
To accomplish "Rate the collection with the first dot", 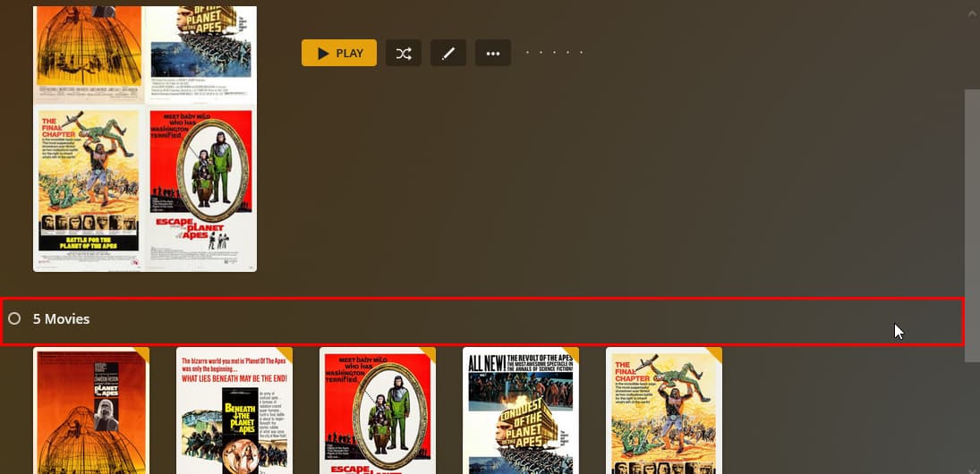I will tap(527, 53).
